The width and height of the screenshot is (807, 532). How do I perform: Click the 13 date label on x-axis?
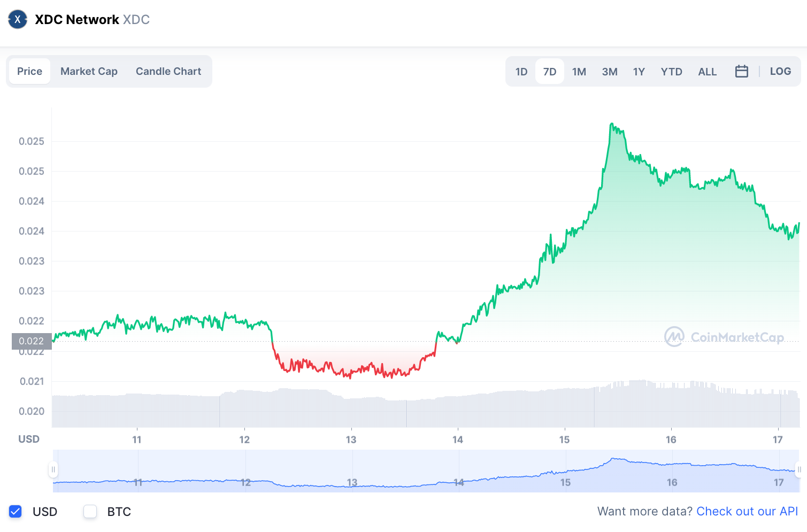point(351,440)
